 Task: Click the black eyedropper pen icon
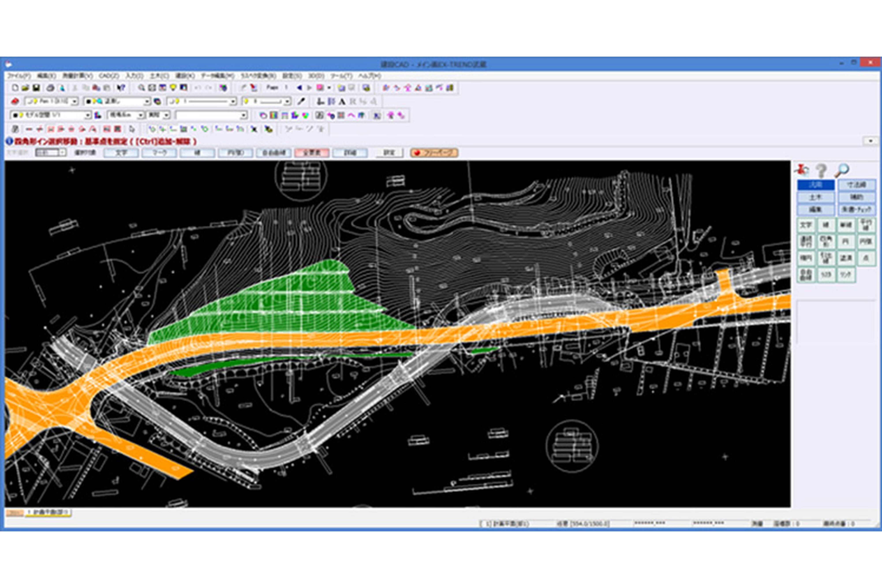click(x=301, y=101)
